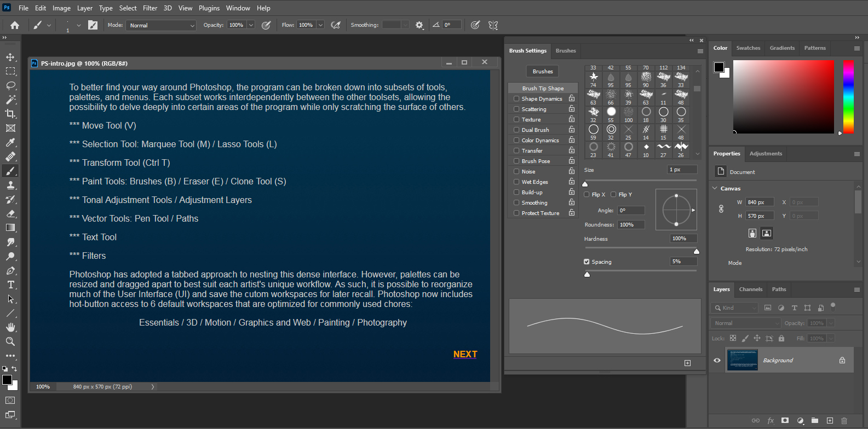Delete layer with trash icon

pyautogui.click(x=844, y=420)
